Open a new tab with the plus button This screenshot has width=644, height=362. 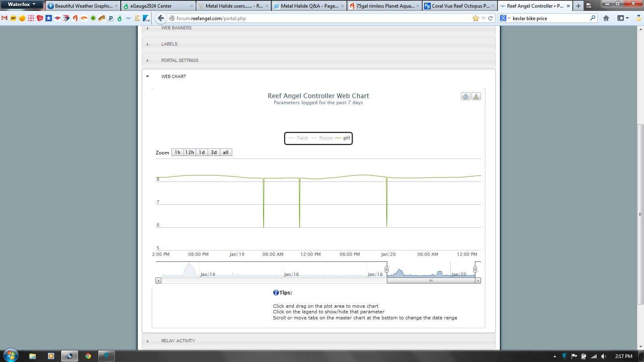578,6
